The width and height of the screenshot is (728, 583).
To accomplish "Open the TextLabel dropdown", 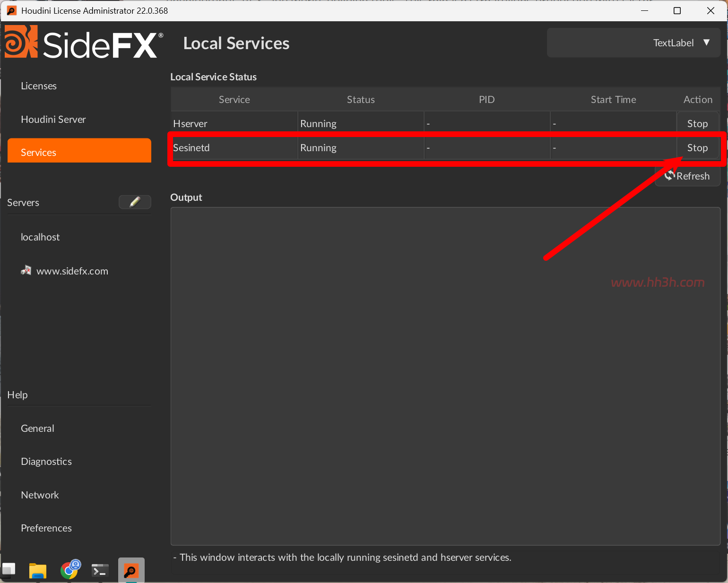I will click(x=633, y=43).
